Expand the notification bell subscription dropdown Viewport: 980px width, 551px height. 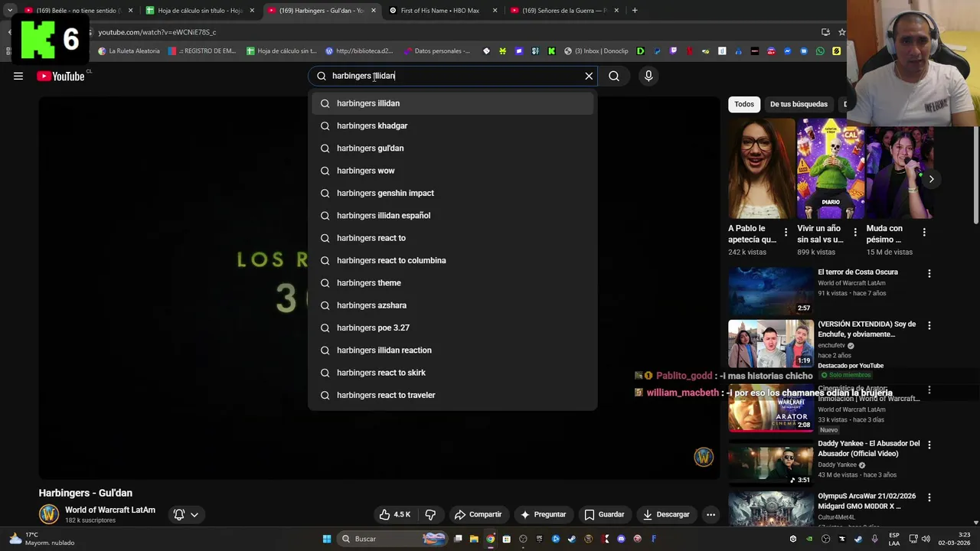(x=186, y=514)
